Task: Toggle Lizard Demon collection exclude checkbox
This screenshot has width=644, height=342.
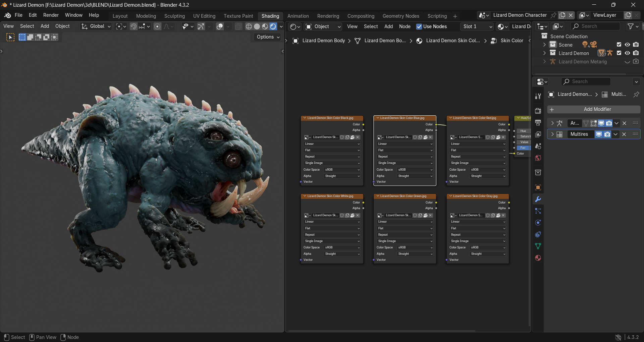Action: point(619,53)
